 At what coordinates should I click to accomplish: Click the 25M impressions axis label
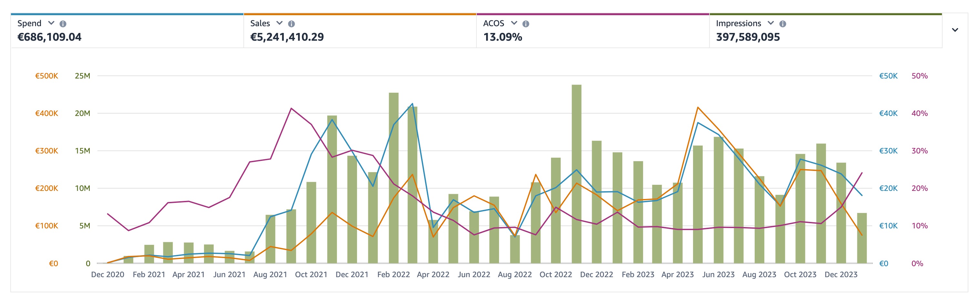coord(83,76)
